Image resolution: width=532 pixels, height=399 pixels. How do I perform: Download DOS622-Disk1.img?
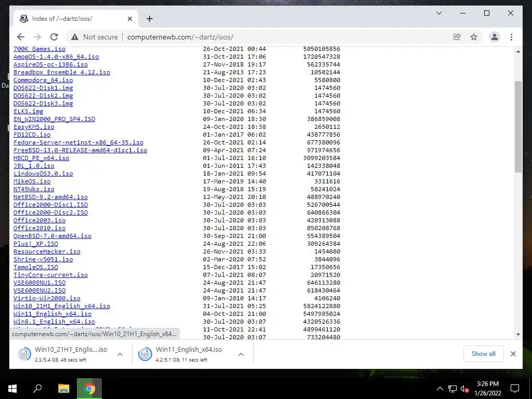click(43, 88)
